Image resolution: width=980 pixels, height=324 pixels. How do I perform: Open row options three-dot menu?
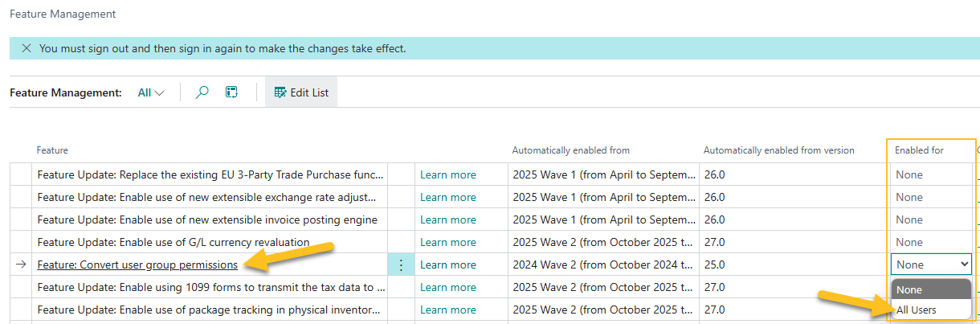coord(401,265)
